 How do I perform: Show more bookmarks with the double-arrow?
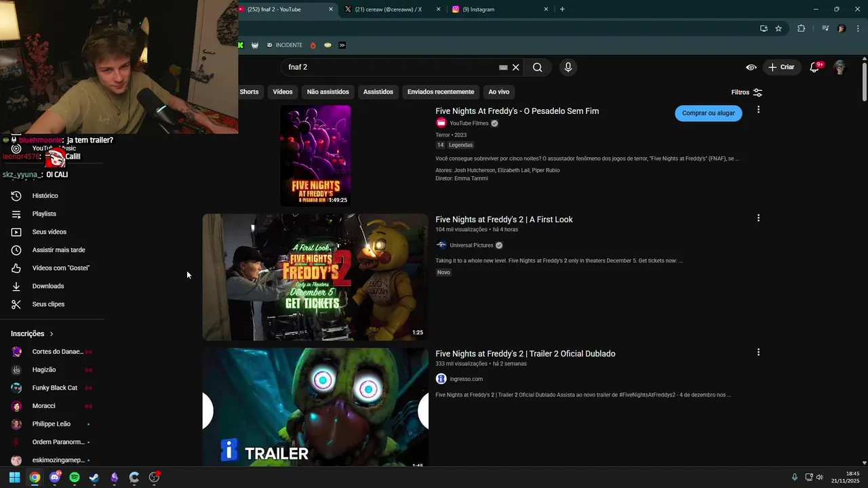click(x=342, y=45)
